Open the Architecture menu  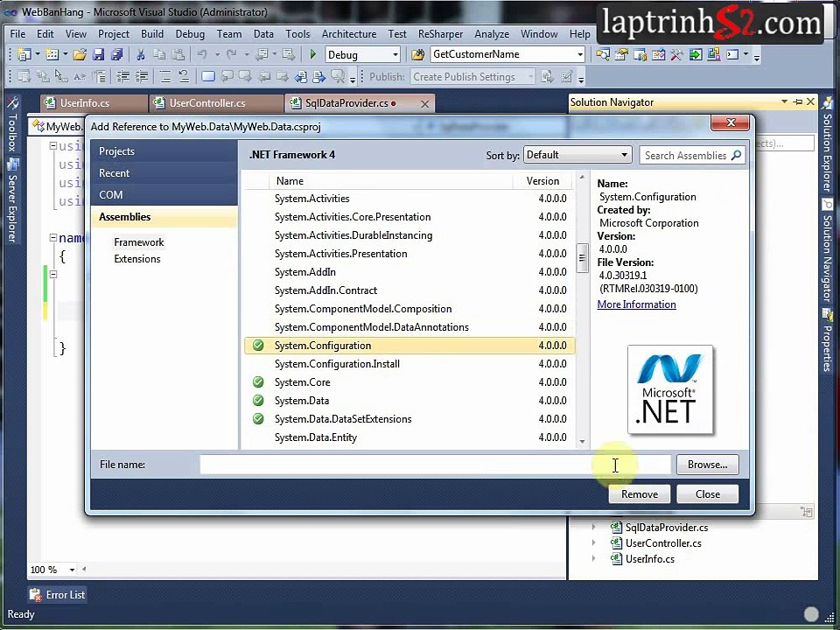(x=349, y=34)
